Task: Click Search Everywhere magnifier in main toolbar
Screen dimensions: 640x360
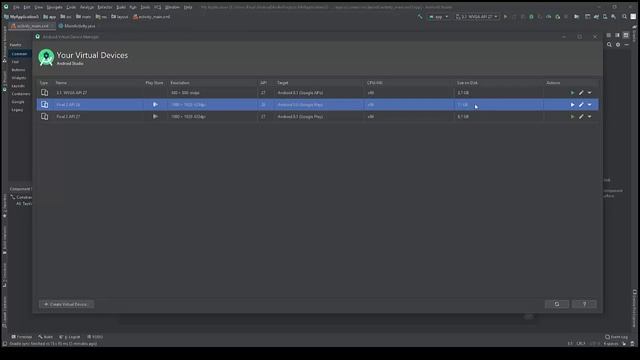Action: pos(624,17)
